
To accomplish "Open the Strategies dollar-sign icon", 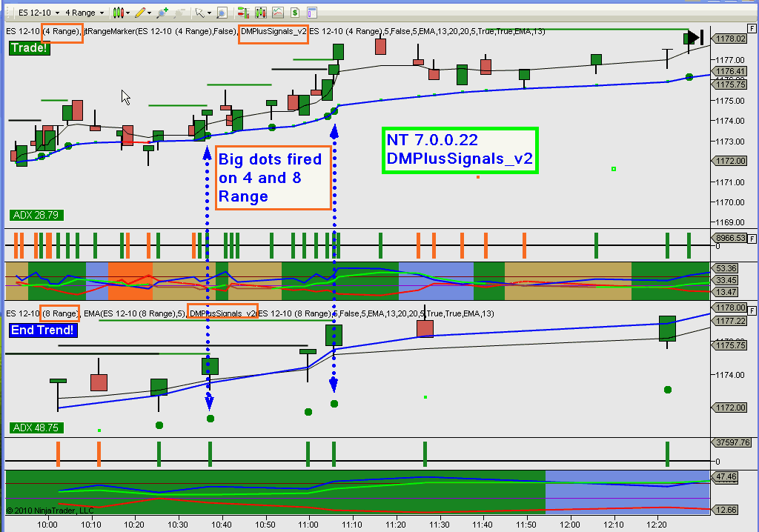I will [295, 13].
